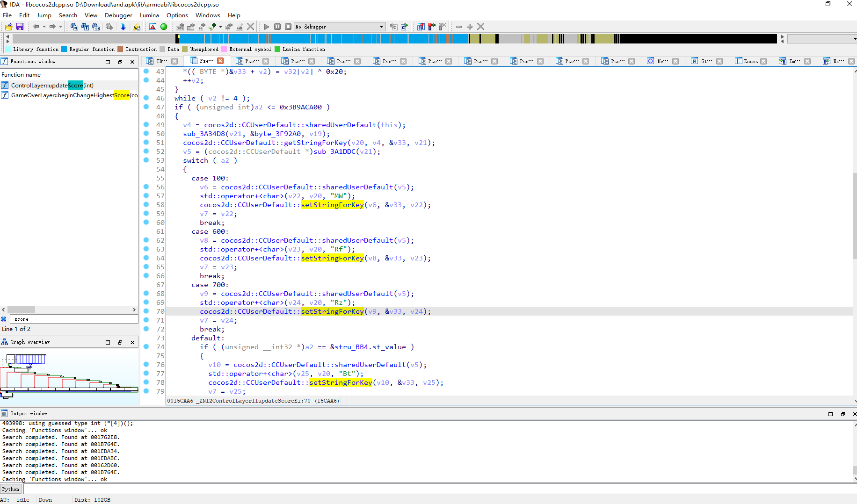857x504 pixels.
Task: Select ControlLayer::updateScore(int) function
Action: 52,85
